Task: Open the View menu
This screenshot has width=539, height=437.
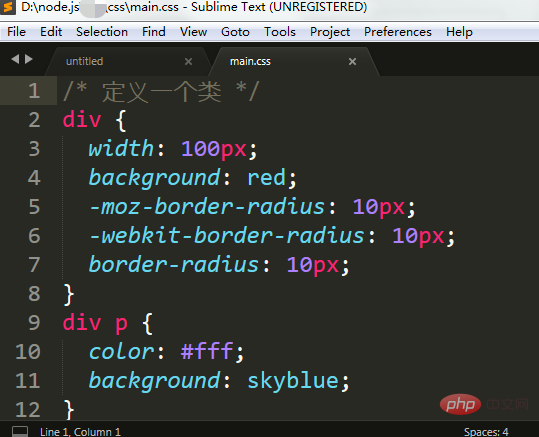Action: (193, 32)
